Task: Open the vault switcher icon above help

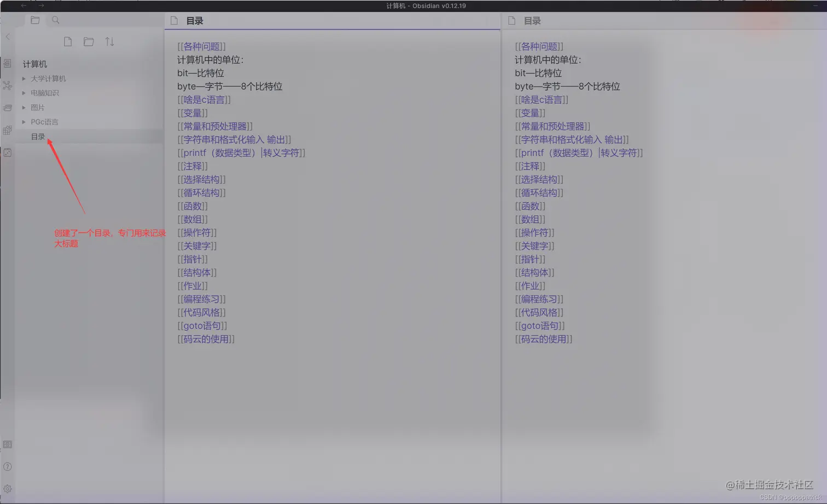Action: pyautogui.click(x=7, y=444)
